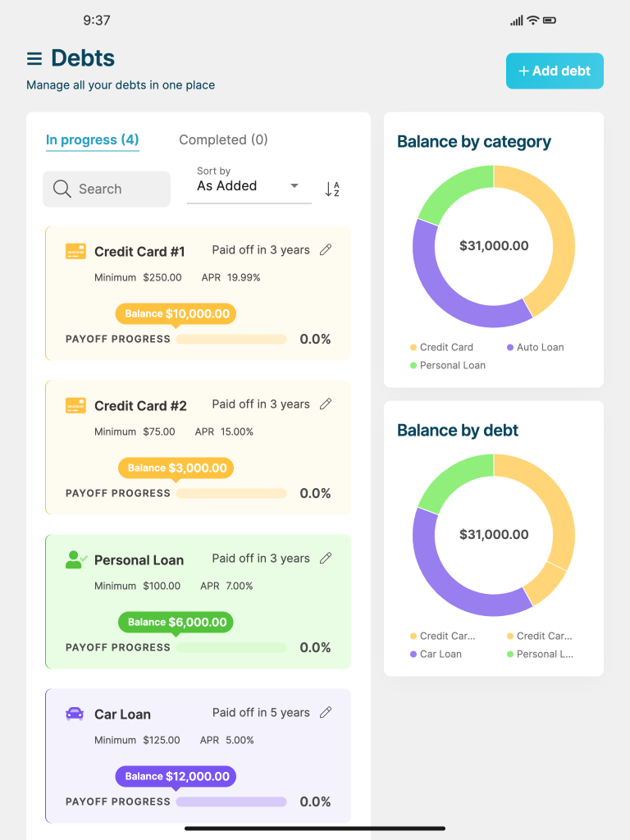Switch to the In progress (4) tab
Image resolution: width=630 pixels, height=840 pixels.
point(92,139)
